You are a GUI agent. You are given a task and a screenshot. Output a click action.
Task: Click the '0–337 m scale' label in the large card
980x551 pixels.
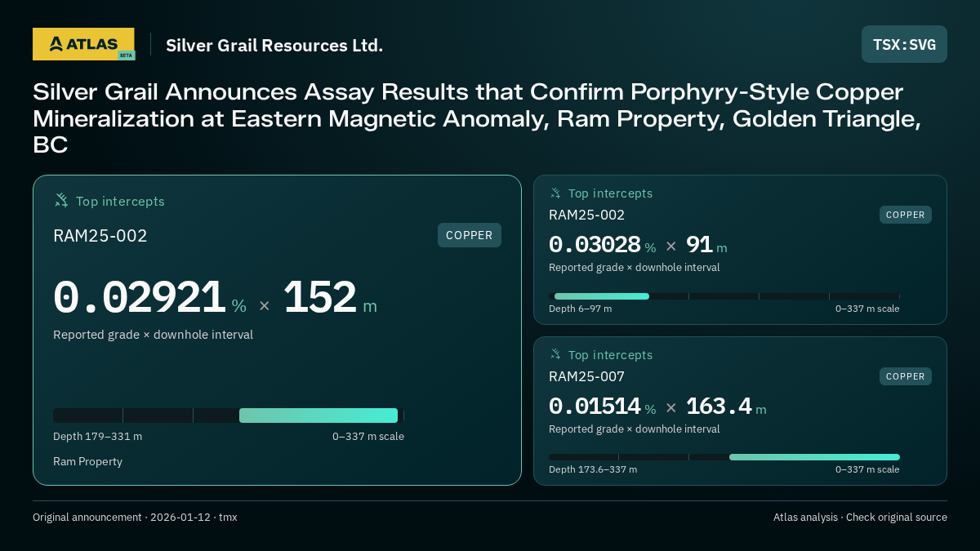click(368, 436)
